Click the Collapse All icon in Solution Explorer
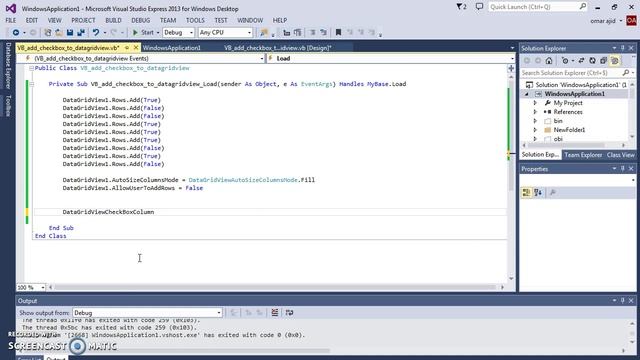 [603, 61]
